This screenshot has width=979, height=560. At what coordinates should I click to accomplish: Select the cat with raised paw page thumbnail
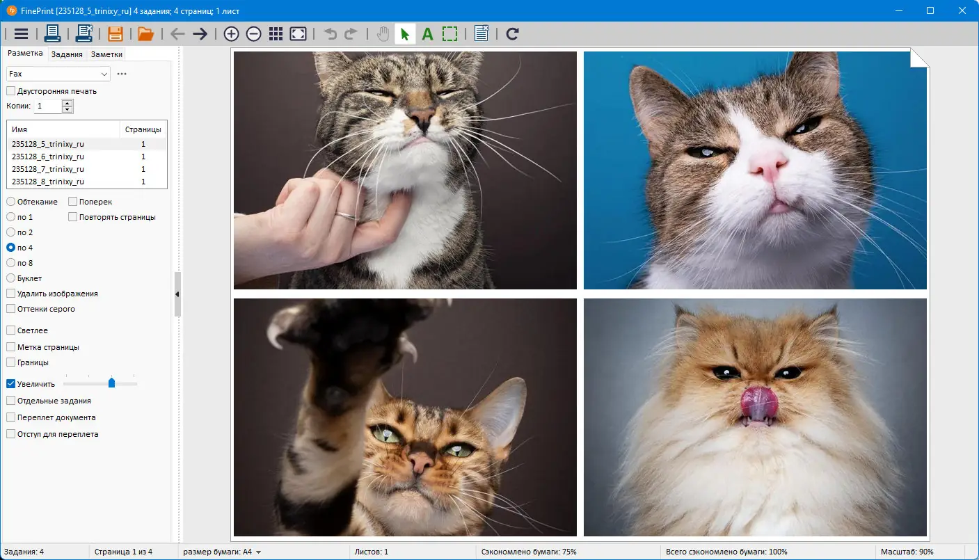click(x=405, y=417)
